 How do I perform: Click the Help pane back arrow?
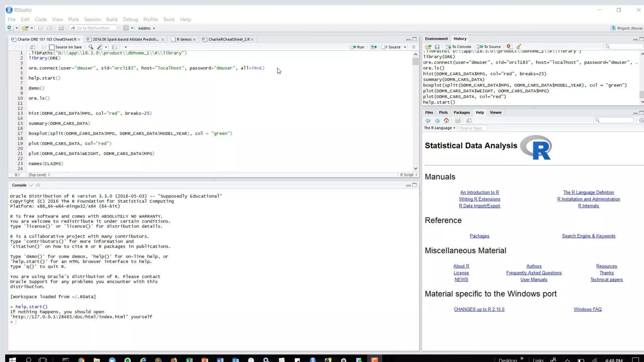click(428, 121)
